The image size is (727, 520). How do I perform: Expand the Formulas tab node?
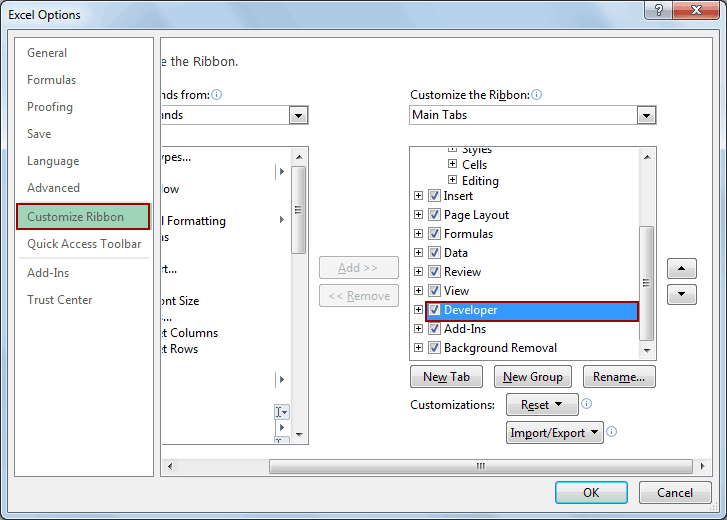418,234
